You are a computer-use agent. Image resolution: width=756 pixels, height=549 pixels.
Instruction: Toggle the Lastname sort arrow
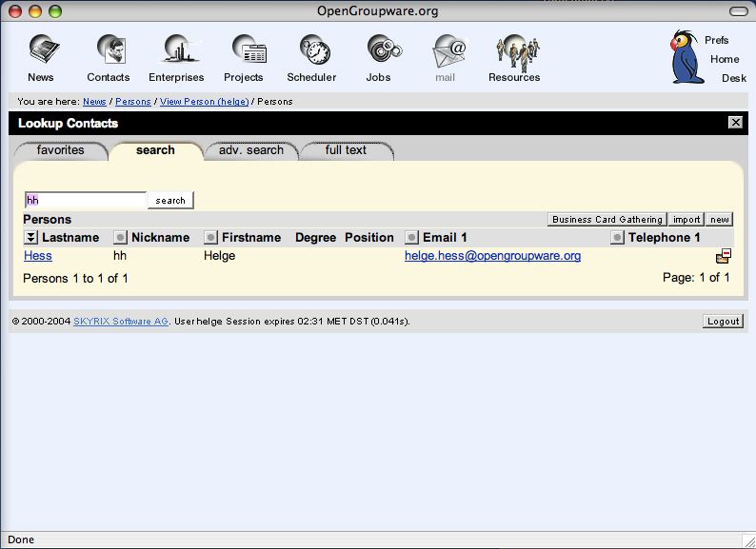click(x=30, y=237)
